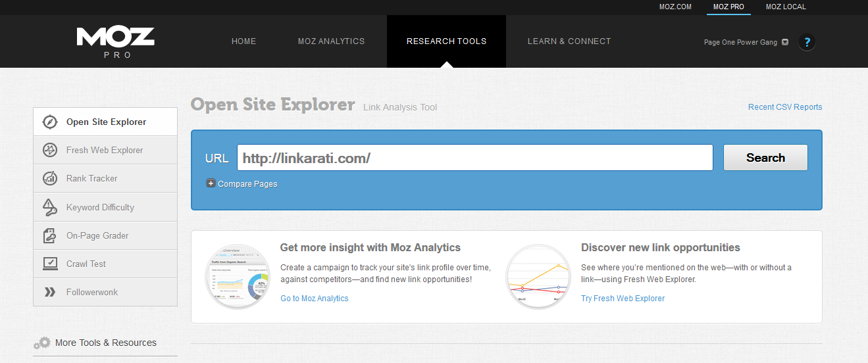The width and height of the screenshot is (868, 363).
Task: Open LEARN & CONNECT menu
Action: point(569,41)
